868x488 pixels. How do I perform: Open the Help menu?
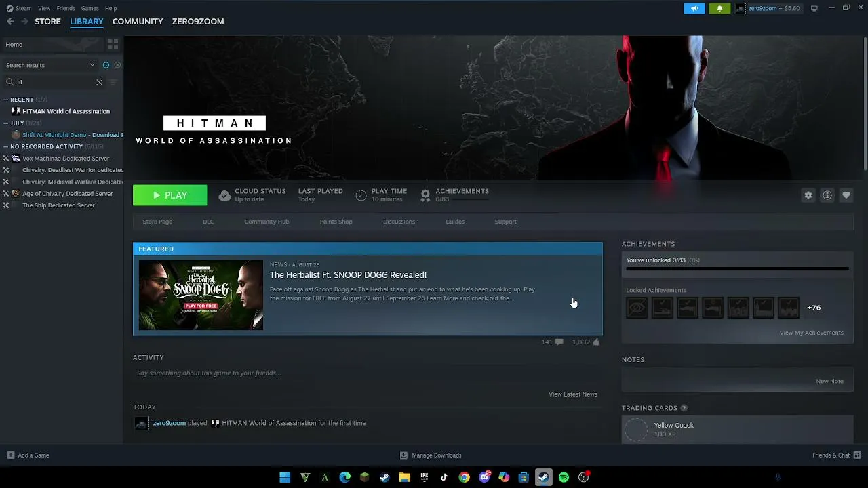click(x=111, y=8)
